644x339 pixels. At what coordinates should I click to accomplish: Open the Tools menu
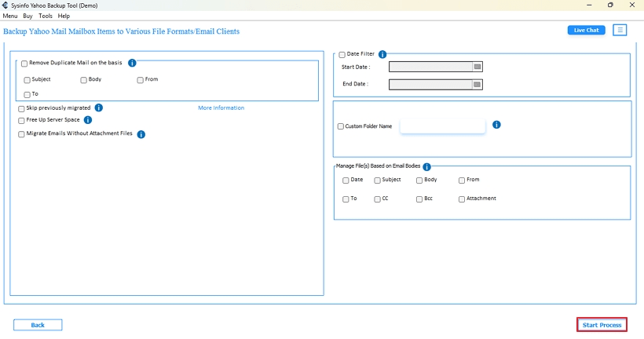coord(46,16)
